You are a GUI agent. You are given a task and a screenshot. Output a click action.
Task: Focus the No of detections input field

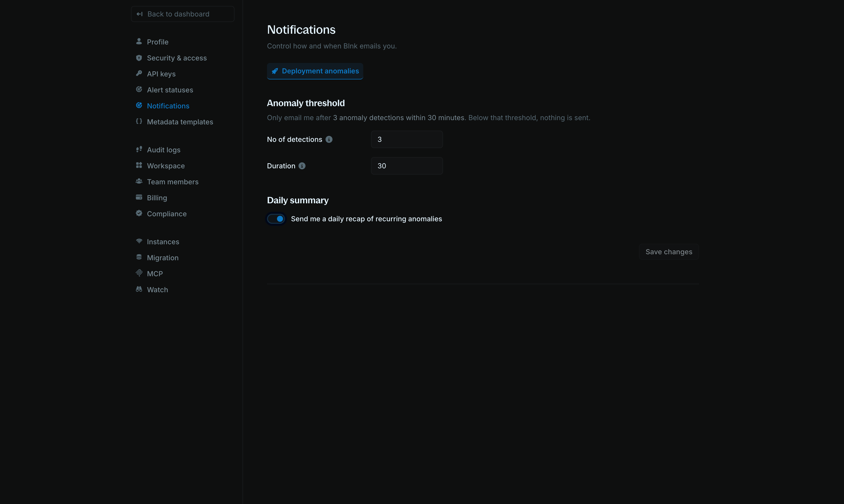(406, 139)
